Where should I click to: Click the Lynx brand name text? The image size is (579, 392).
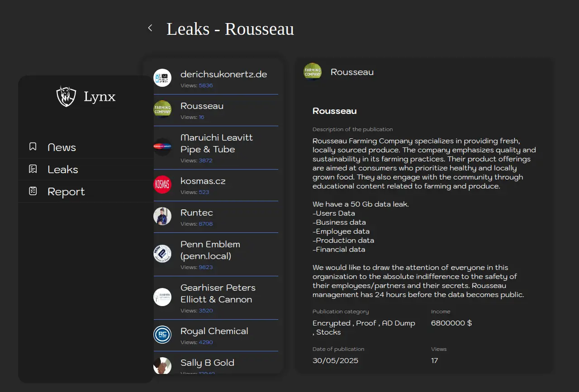point(100,96)
